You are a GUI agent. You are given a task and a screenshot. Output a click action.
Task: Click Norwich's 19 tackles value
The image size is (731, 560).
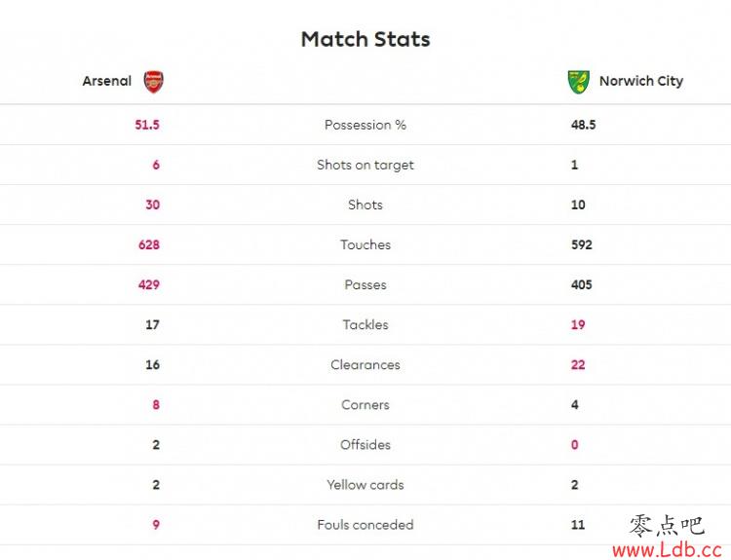(x=578, y=324)
